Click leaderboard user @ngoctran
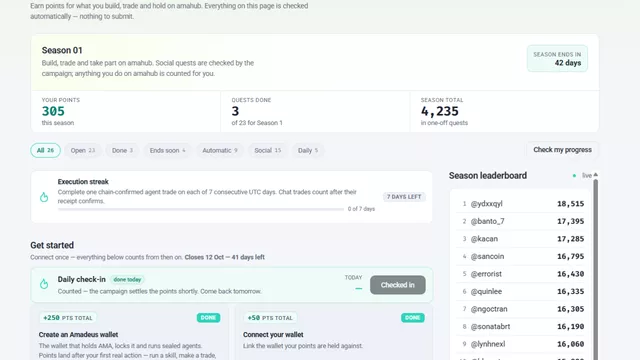This screenshot has width=640, height=360. point(489,309)
